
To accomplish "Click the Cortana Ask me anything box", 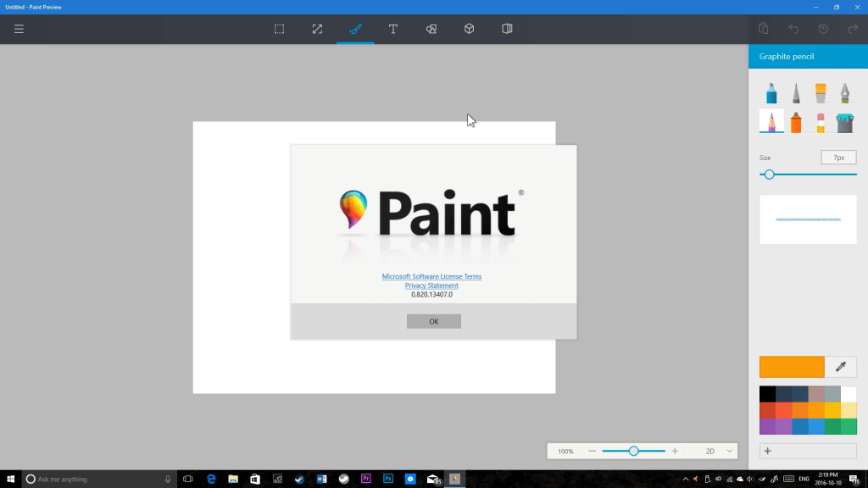I will (100, 480).
